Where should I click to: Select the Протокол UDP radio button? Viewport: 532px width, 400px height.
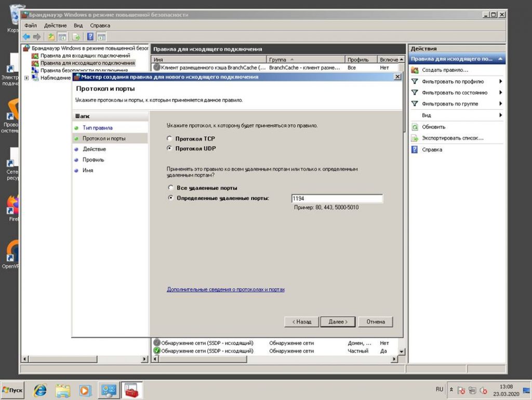[x=169, y=148]
